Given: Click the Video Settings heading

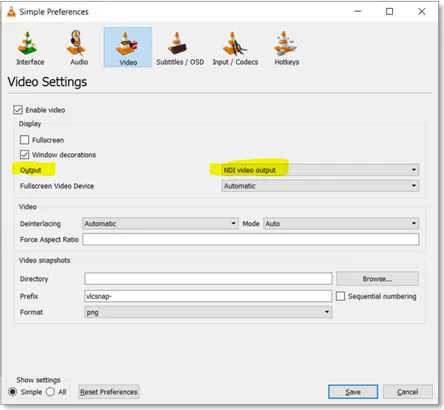Looking at the screenshot, I should [x=47, y=82].
